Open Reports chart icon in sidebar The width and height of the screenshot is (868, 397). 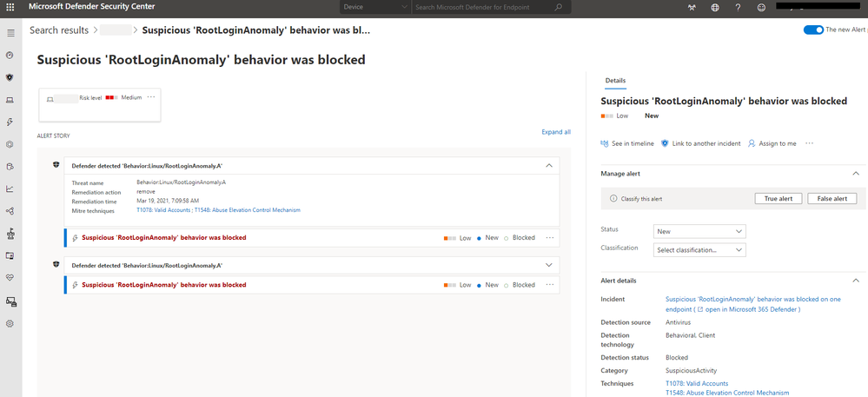tap(10, 189)
